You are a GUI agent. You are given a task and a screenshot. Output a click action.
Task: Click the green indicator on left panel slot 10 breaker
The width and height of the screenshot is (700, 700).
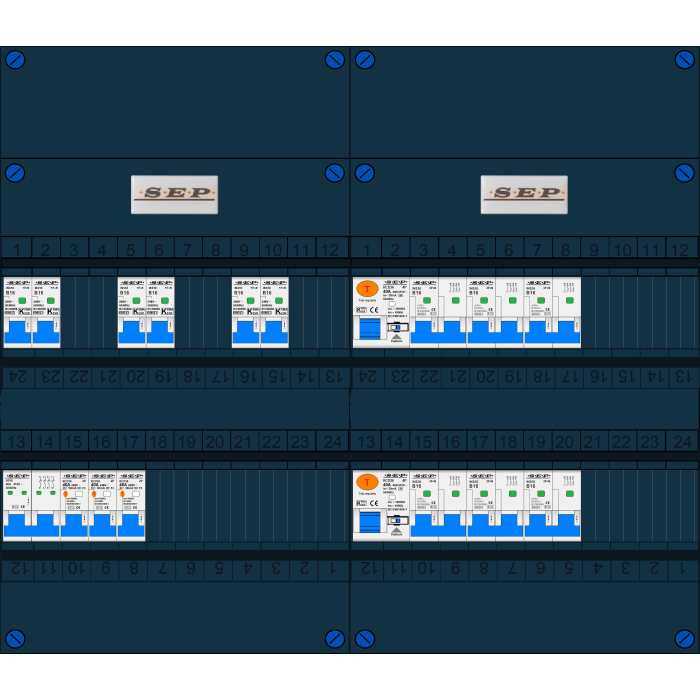[x=279, y=301]
